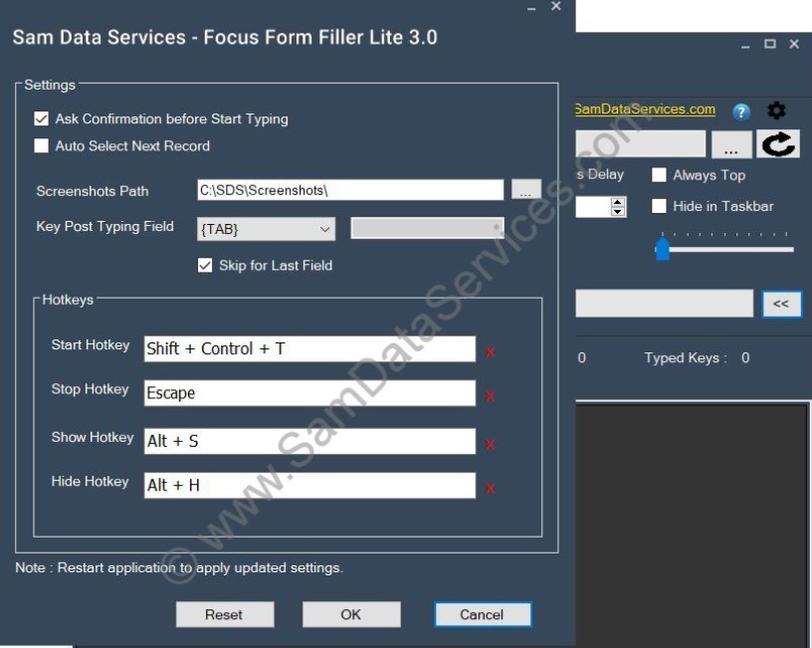Click browse ellipsis button in main window
The width and height of the screenshot is (812, 648).
click(x=731, y=144)
